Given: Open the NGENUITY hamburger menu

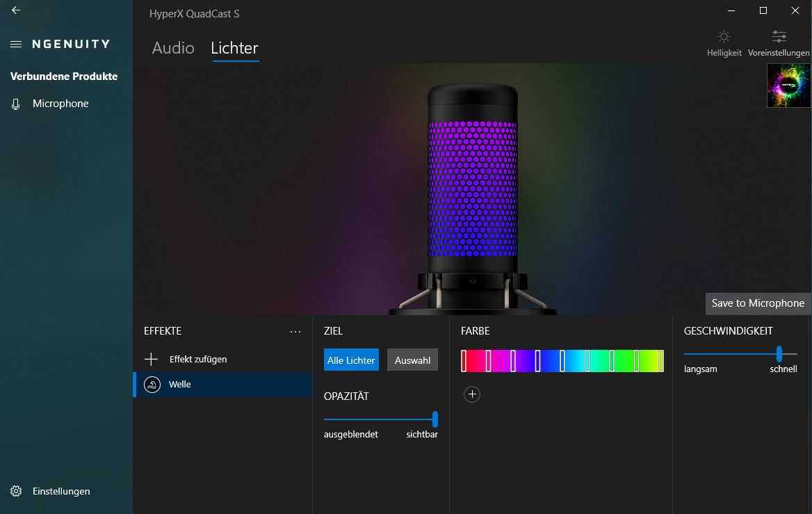Looking at the screenshot, I should (15, 44).
